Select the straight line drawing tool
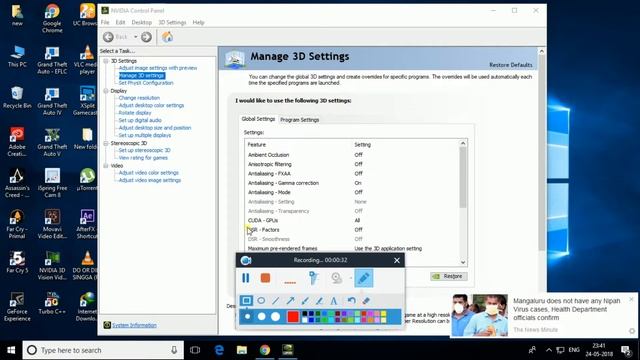640x360 pixels. pos(276,301)
